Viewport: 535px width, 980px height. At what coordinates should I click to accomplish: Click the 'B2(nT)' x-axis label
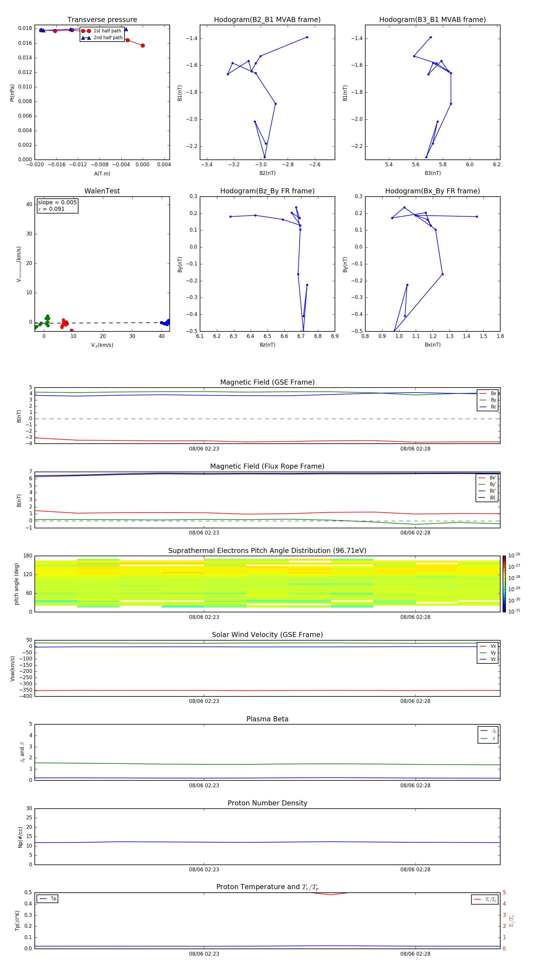[x=267, y=173]
